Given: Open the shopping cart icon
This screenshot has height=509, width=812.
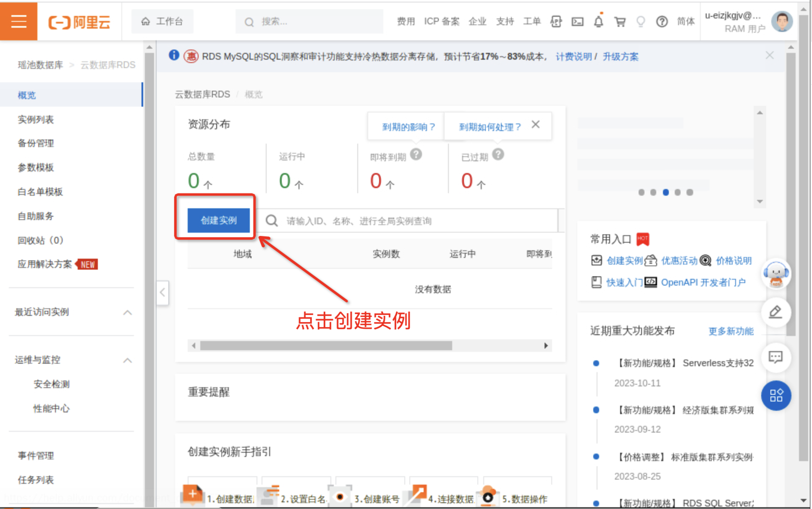Looking at the screenshot, I should point(620,21).
